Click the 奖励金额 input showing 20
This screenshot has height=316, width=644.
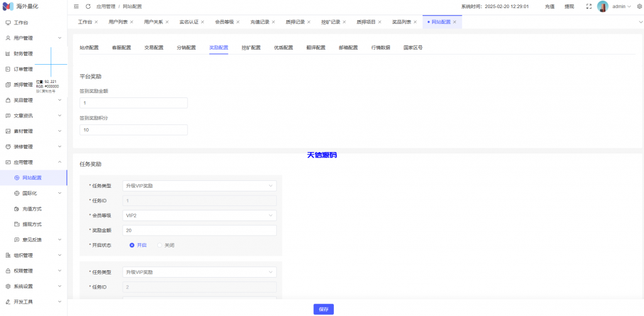pyautogui.click(x=199, y=230)
